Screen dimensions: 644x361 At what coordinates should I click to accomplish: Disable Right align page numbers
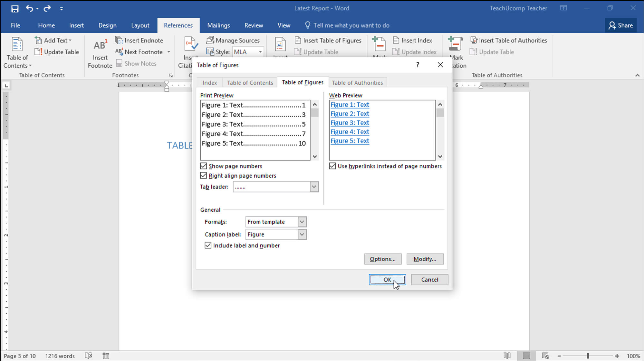tap(203, 175)
